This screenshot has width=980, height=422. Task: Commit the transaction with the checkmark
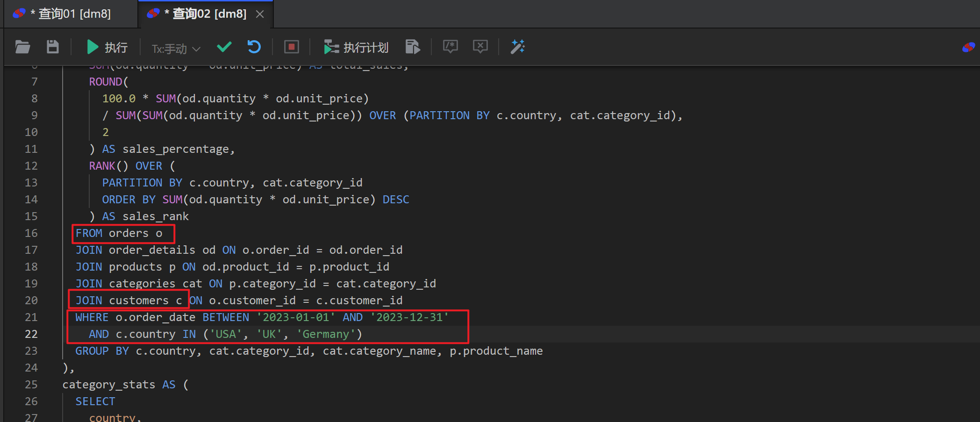coord(224,47)
